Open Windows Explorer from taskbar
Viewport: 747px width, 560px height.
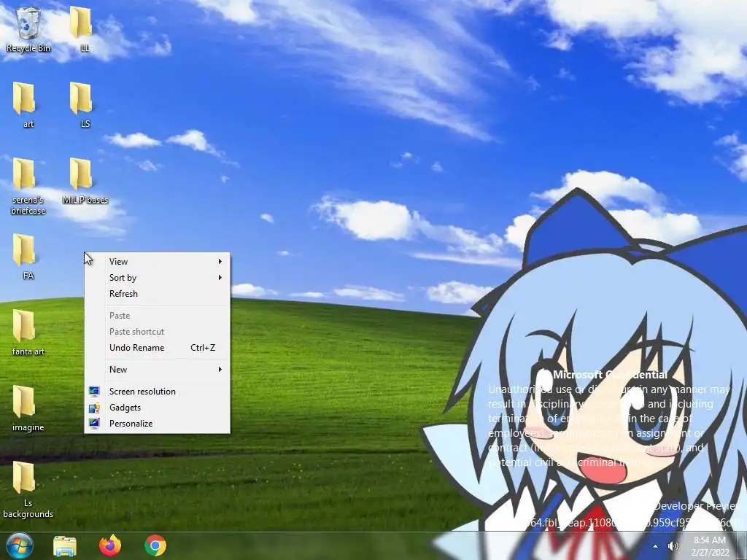pyautogui.click(x=65, y=545)
